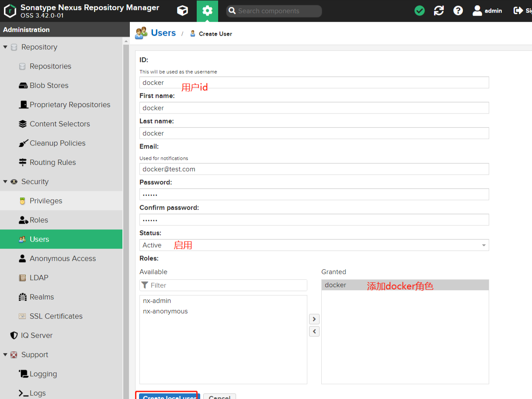Click the Cancel button
Screen dimensions: 532x399
coord(219,396)
